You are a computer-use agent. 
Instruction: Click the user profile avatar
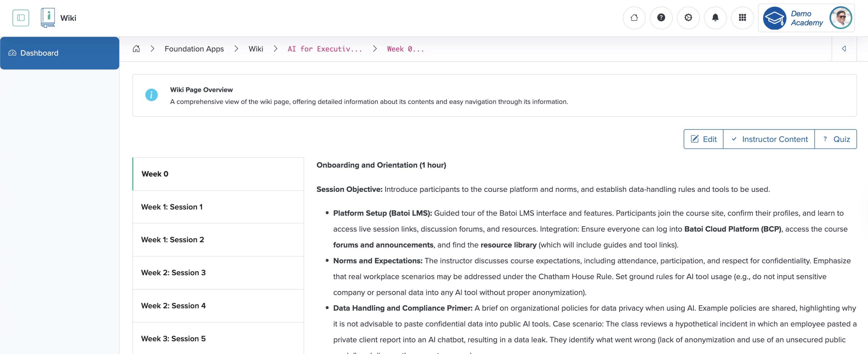(x=841, y=17)
